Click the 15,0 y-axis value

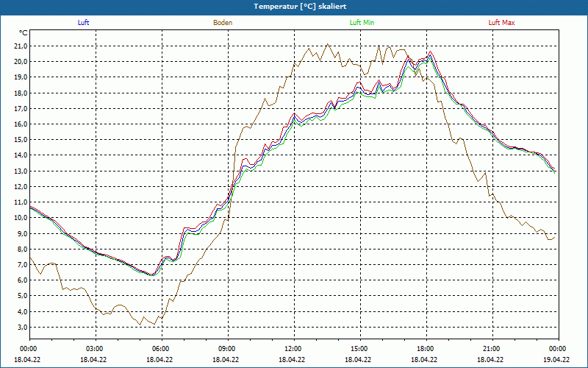20,140
